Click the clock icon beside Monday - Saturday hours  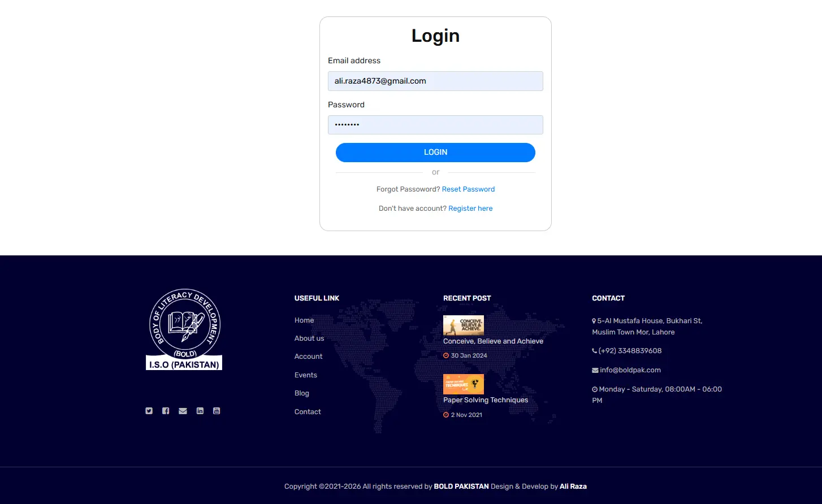(x=595, y=389)
